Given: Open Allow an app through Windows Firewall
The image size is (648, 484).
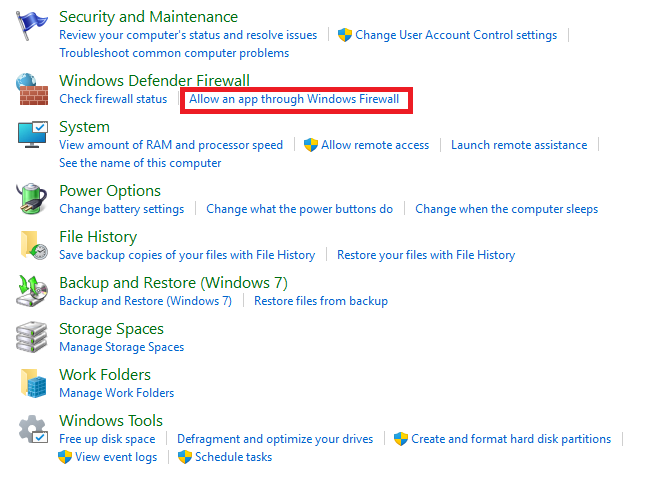Looking at the screenshot, I should [294, 99].
